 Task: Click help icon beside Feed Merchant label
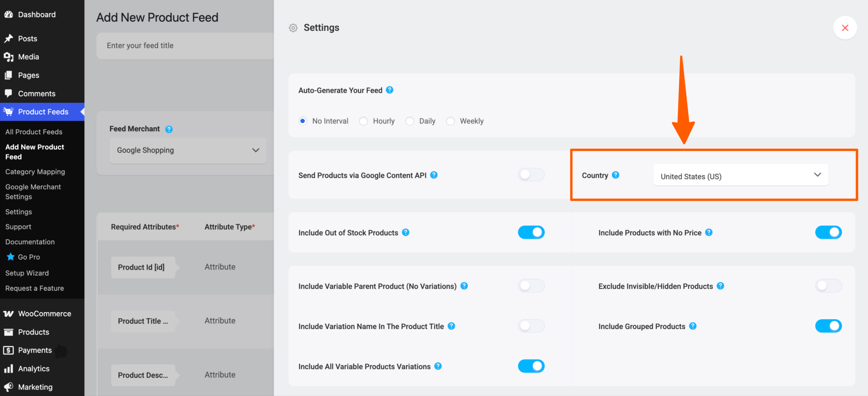point(169,129)
